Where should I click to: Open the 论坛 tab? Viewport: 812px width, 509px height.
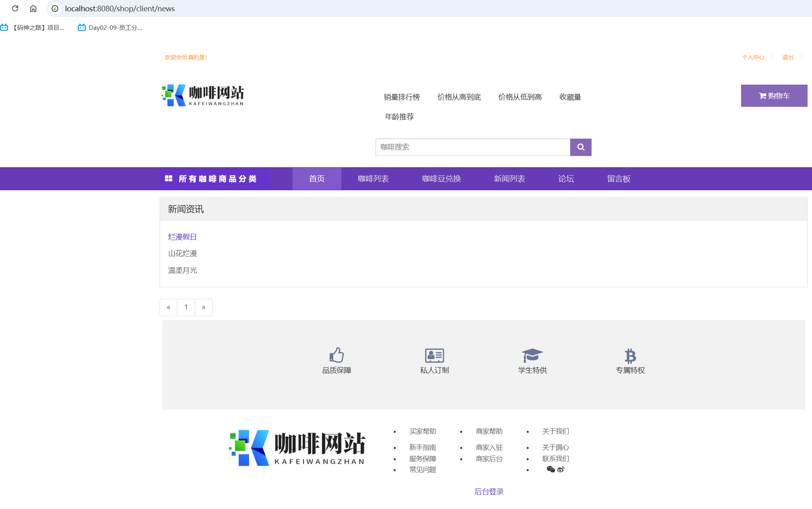click(566, 179)
